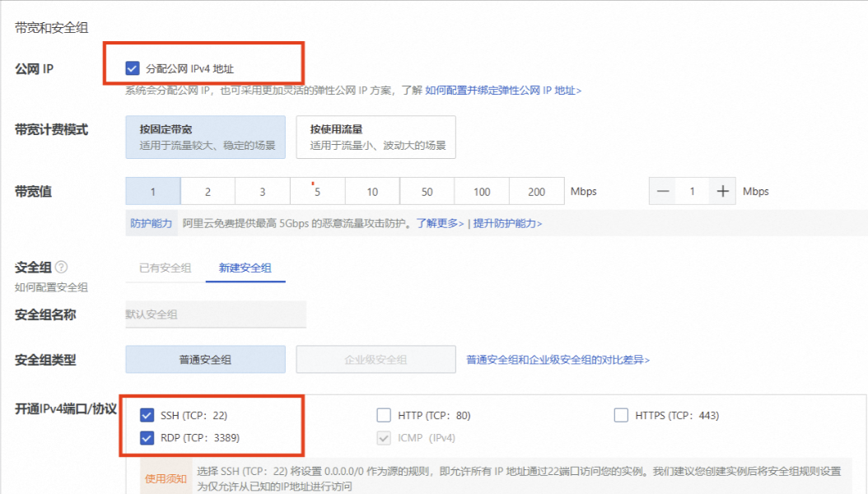Enable the HTTP (TCP: 80) port checkbox
The height and width of the screenshot is (494, 868).
pos(384,415)
